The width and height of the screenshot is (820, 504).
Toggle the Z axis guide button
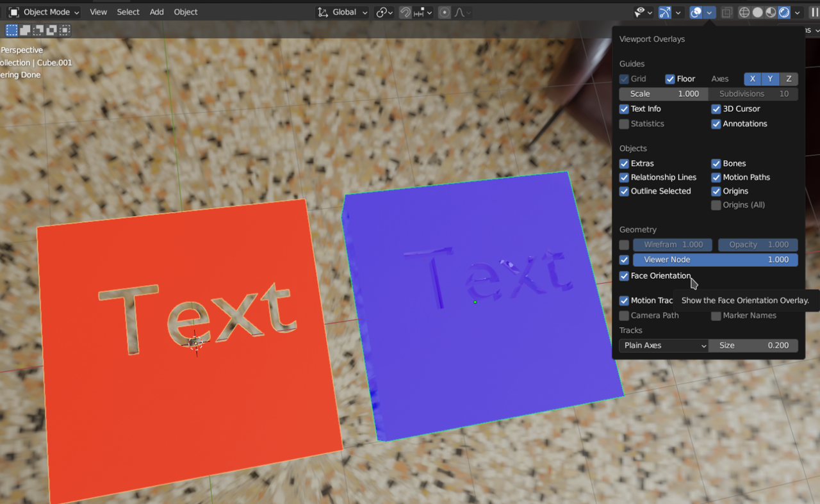[x=788, y=78]
